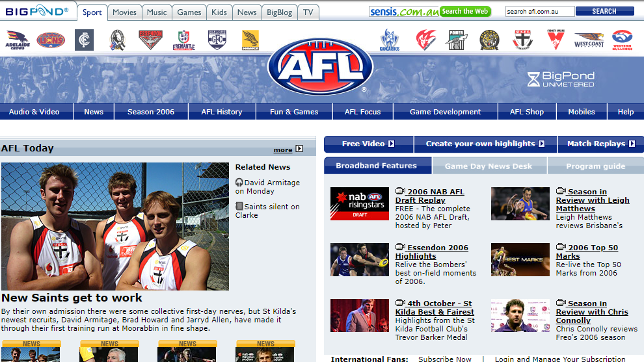The height and width of the screenshot is (362, 644).
Task: Click the Search the Web button
Action: (465, 12)
